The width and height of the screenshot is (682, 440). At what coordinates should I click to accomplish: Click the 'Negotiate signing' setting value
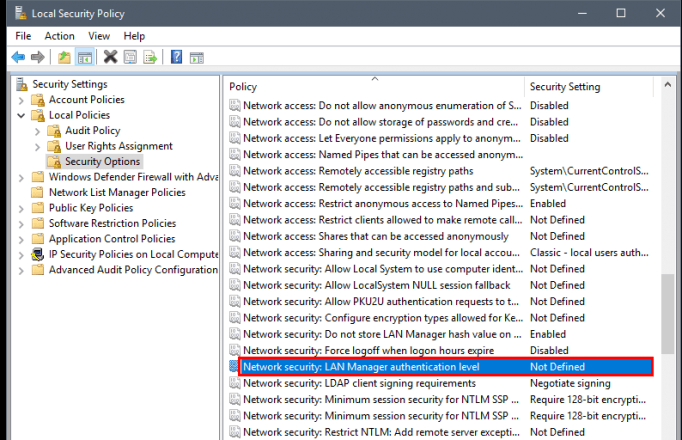point(570,383)
